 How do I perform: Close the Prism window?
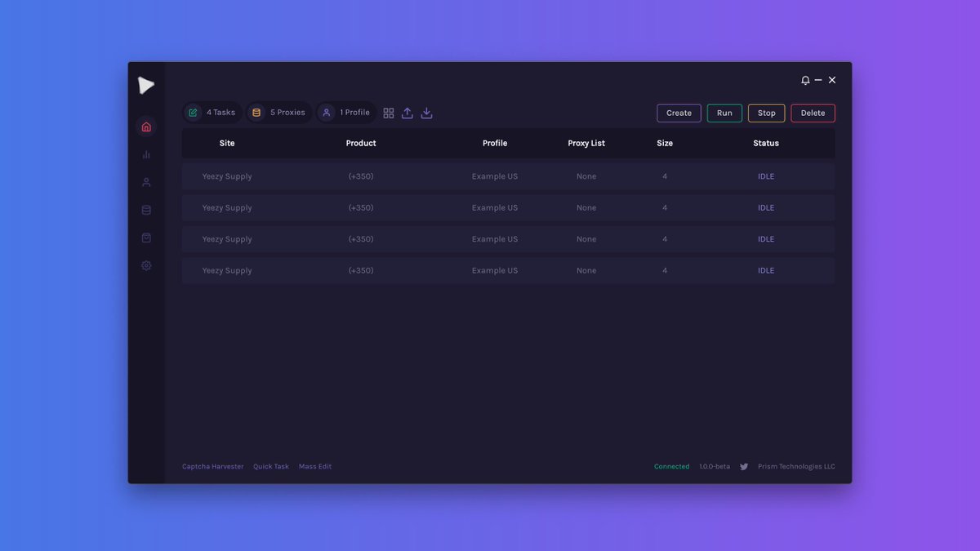[832, 80]
